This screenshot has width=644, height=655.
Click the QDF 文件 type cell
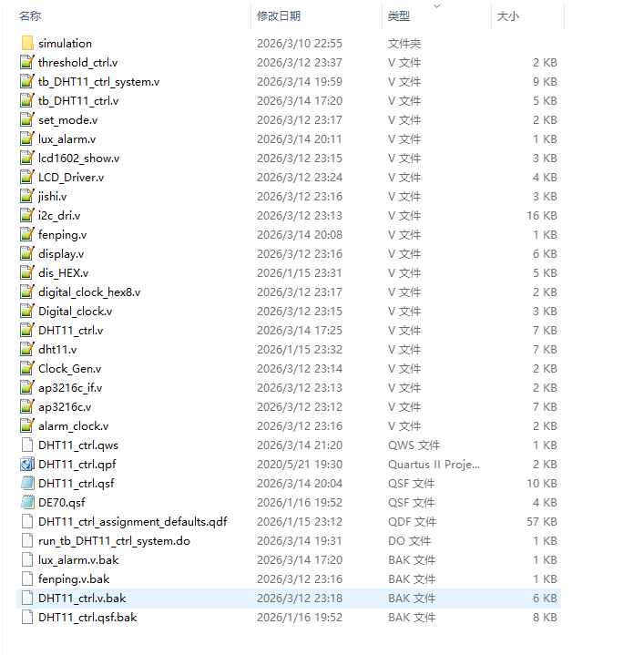(413, 521)
